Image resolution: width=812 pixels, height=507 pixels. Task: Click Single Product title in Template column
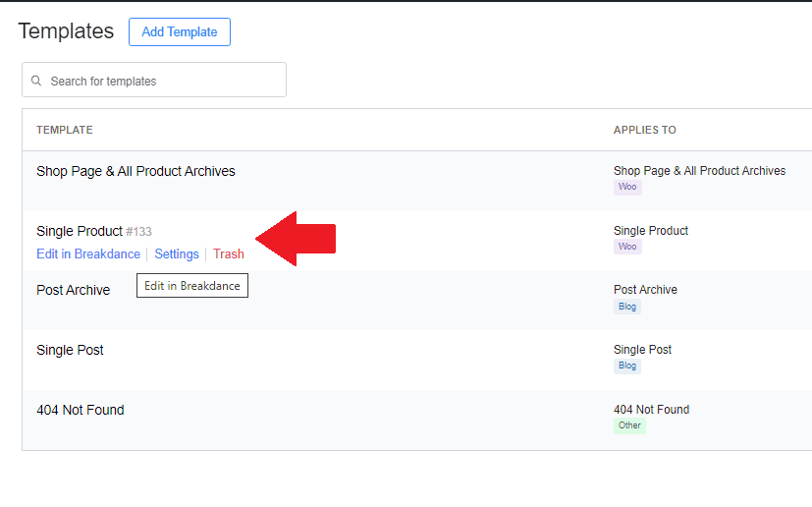(x=79, y=231)
